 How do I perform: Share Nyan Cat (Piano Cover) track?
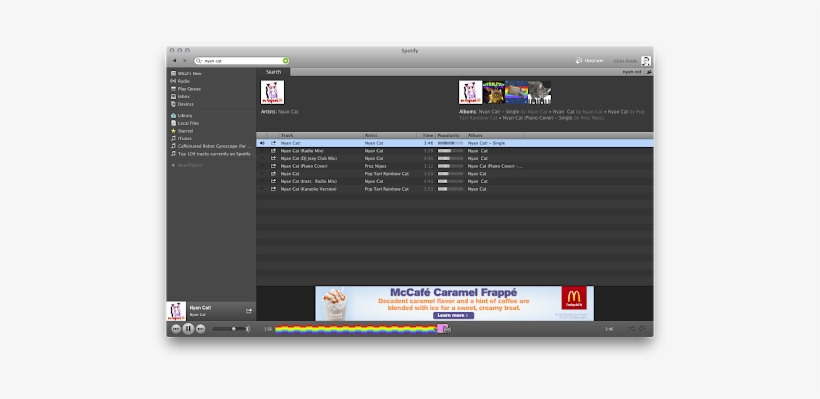273,166
